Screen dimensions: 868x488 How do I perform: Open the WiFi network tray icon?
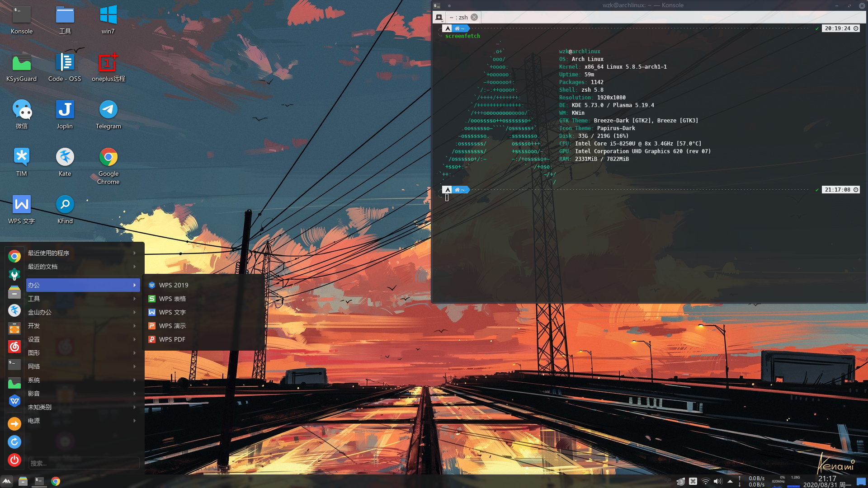(705, 482)
